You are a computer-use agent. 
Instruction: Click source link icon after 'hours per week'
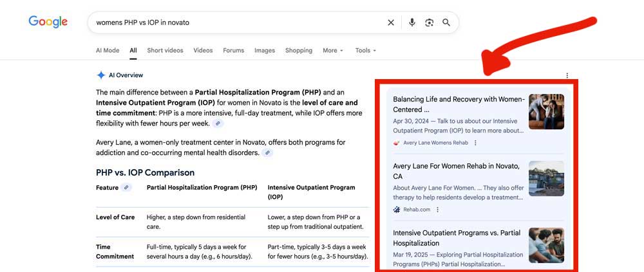(x=218, y=123)
